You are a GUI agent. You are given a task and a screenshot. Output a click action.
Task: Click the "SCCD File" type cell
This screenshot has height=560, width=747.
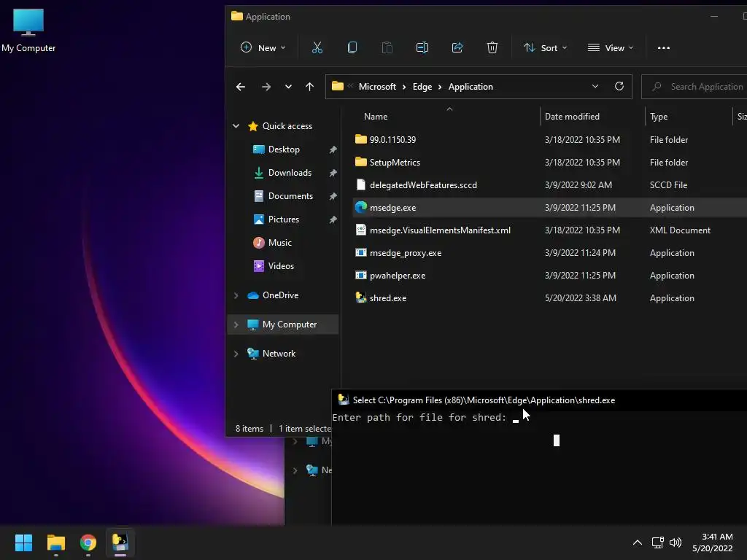[668, 184]
